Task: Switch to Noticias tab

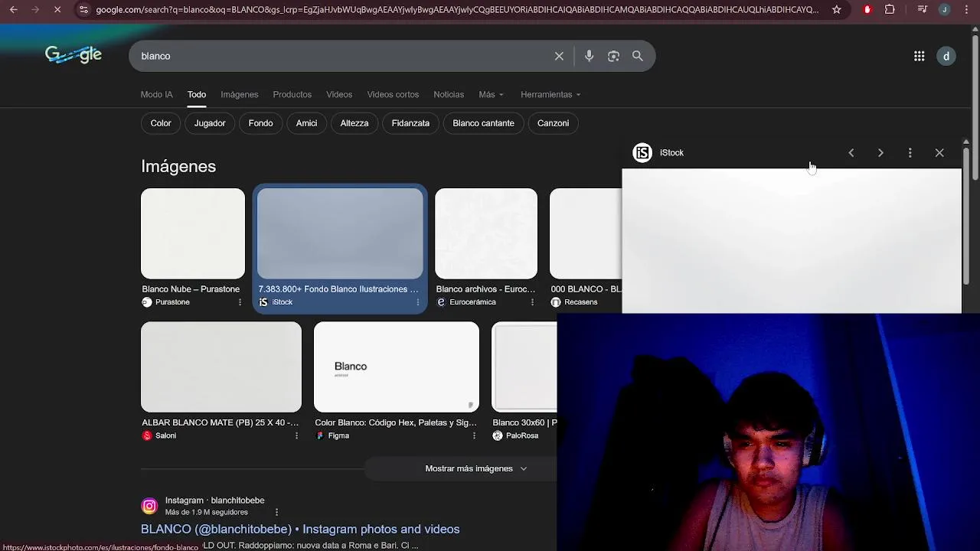Action: point(449,95)
